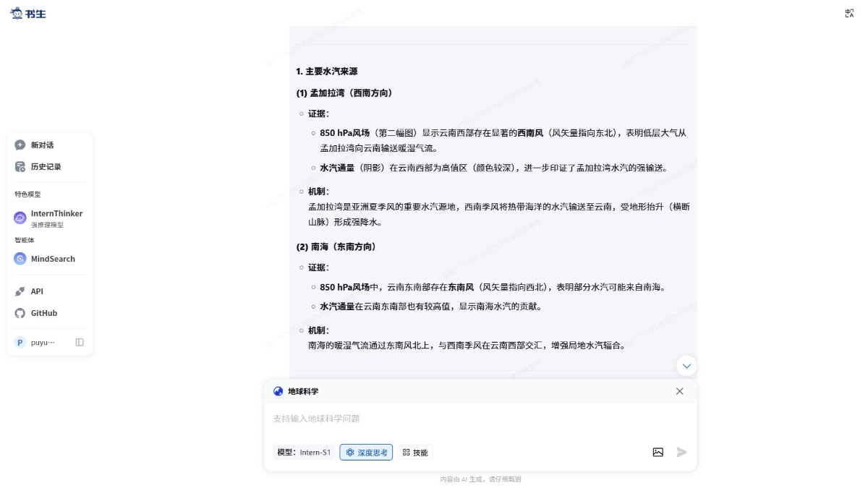Click the API plug icon in sidebar
The width and height of the screenshot is (868, 488).
pos(21,291)
